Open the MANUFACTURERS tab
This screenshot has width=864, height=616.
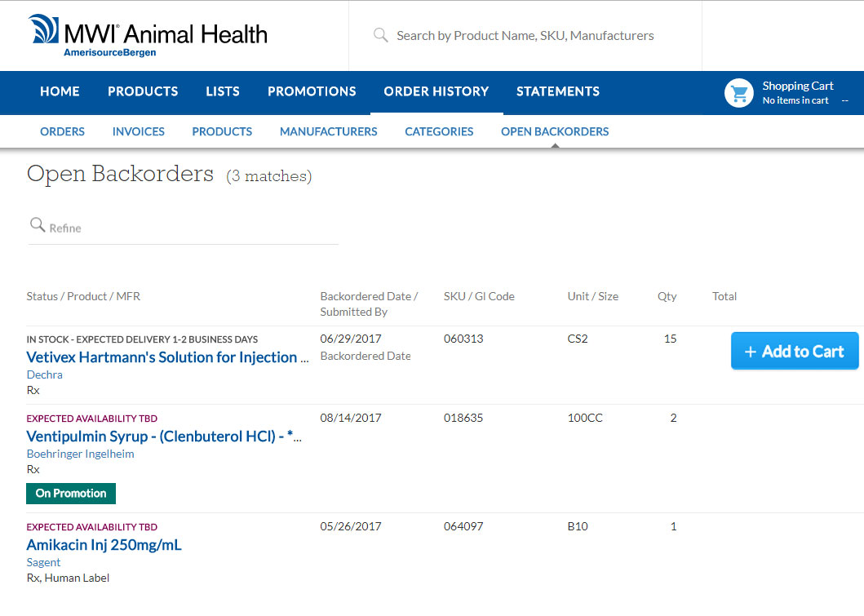[328, 131]
